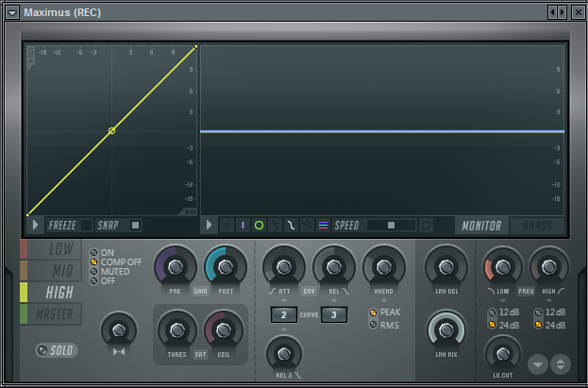Select the MUTED band state option
Viewport: 588px width, 388px height.
coord(93,271)
